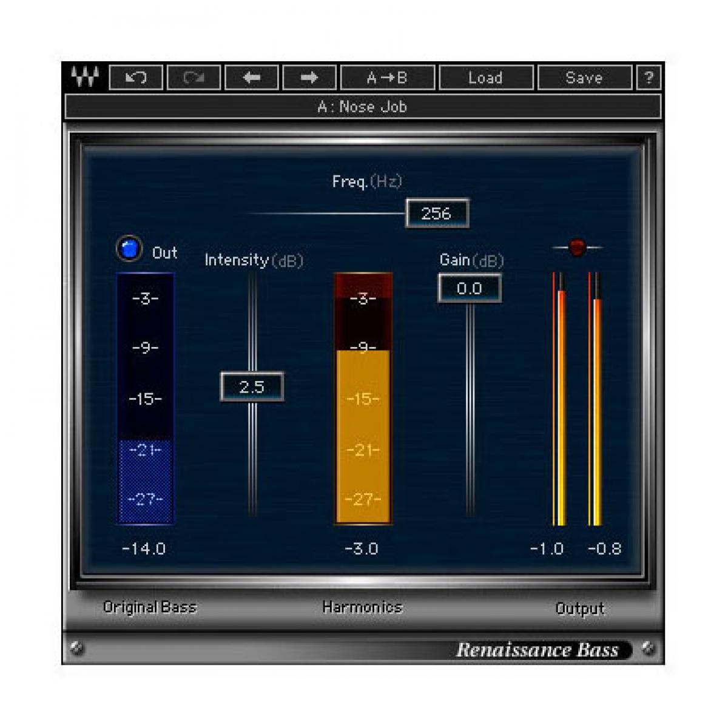728x728 pixels.
Task: Click the 'Renaissance Bass' plugin name
Action: pos(538,650)
